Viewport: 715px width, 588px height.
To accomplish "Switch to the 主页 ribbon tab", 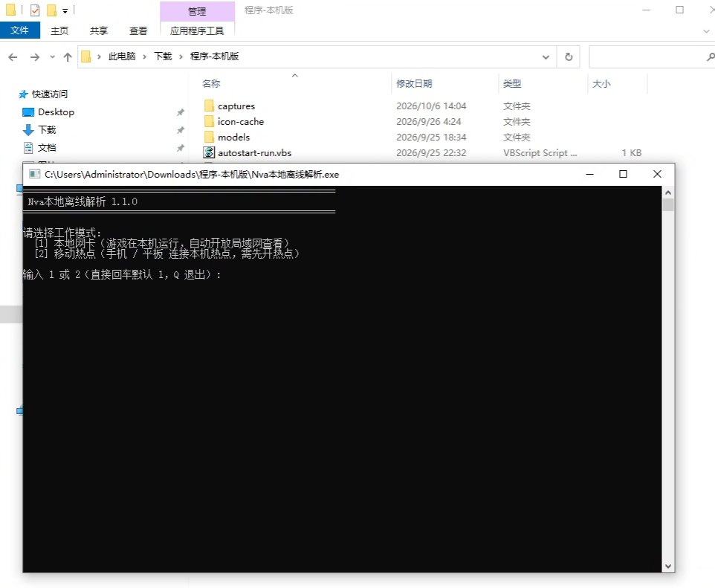I will (x=59, y=30).
